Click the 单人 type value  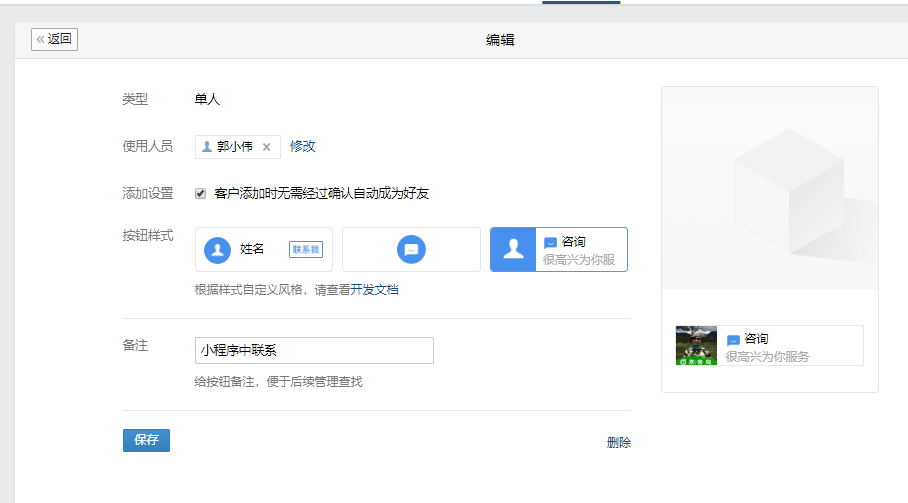point(207,99)
